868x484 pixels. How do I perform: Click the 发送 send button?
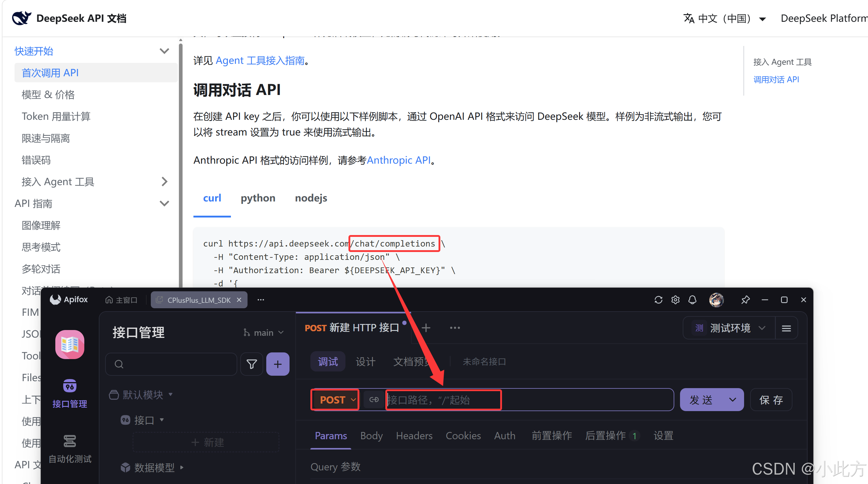pos(701,400)
